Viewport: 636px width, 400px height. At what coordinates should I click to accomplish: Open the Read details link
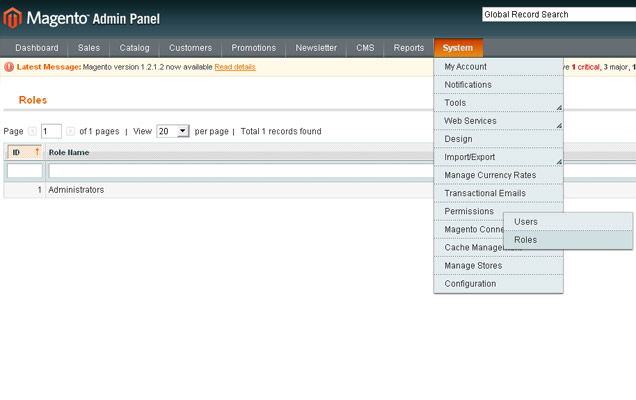[x=235, y=67]
